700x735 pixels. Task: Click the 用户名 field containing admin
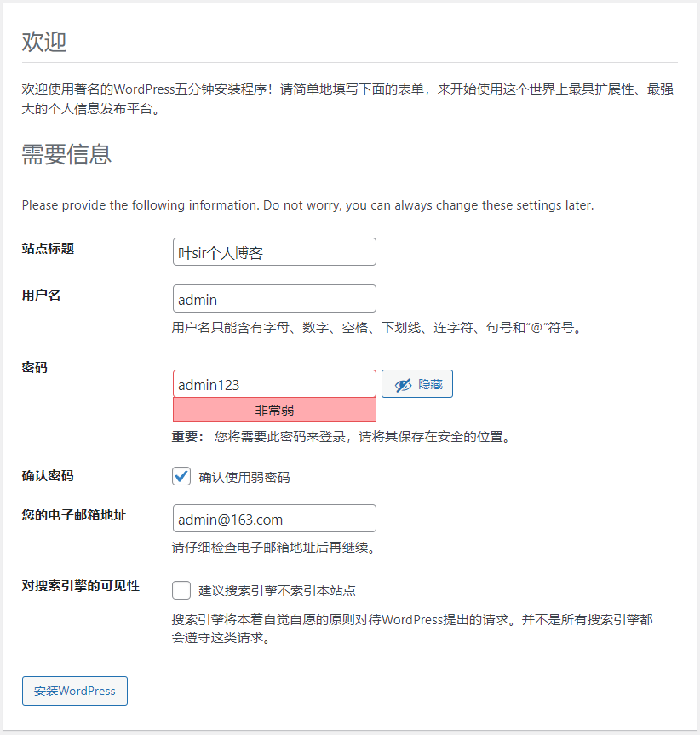click(274, 299)
